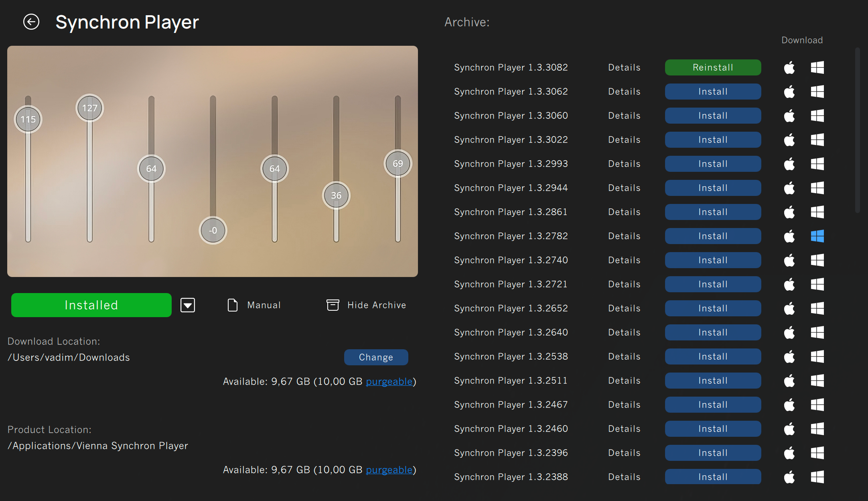The height and width of the screenshot is (501, 868).
Task: Download Windows version of 1.3.2460
Action: [817, 429]
